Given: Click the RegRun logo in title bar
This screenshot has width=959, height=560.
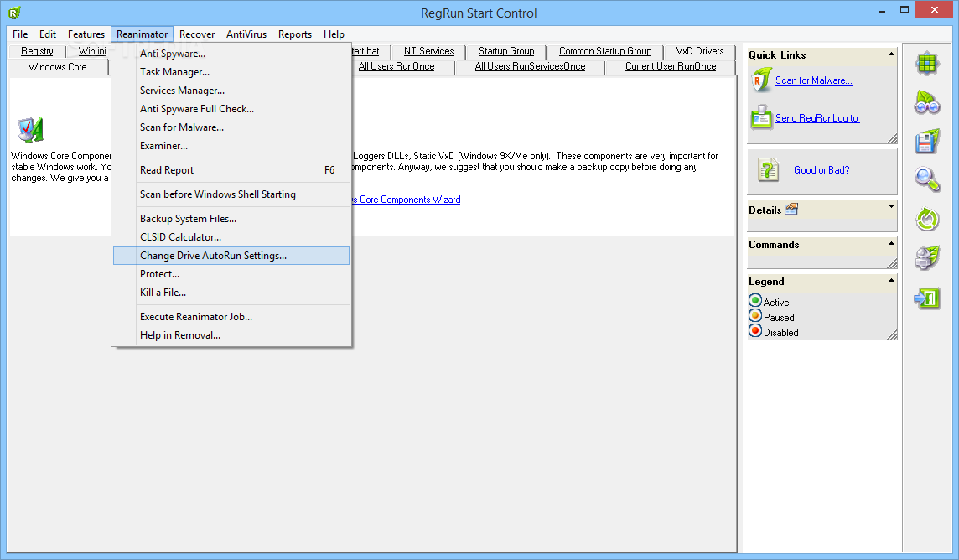Looking at the screenshot, I should point(15,13).
